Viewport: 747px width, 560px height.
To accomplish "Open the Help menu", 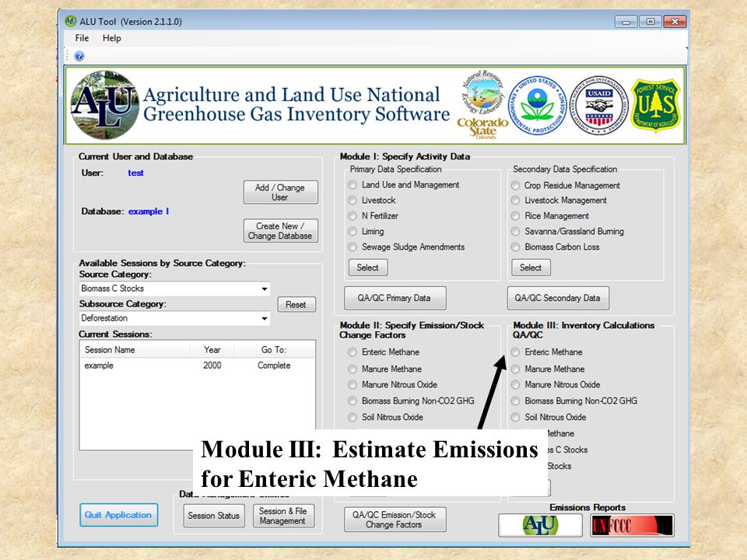I will point(112,38).
